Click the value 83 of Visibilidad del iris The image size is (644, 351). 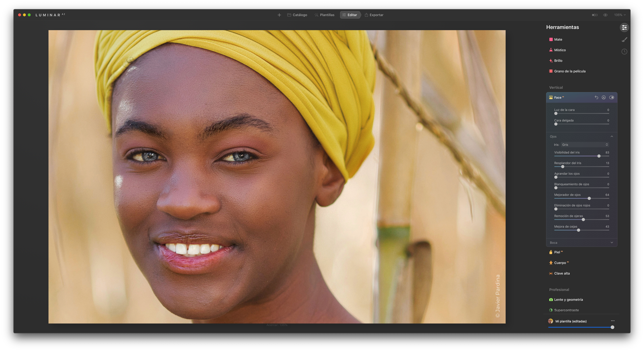point(607,152)
